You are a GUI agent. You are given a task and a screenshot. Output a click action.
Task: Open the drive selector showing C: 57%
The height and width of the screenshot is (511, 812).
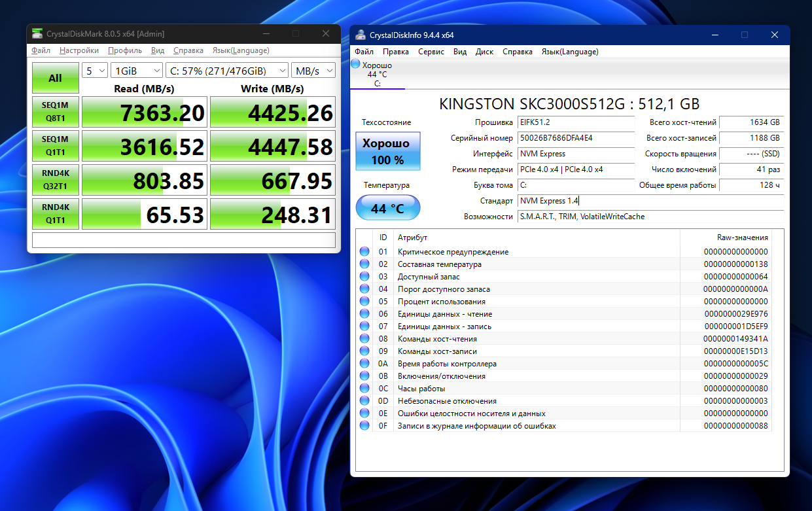tap(227, 71)
